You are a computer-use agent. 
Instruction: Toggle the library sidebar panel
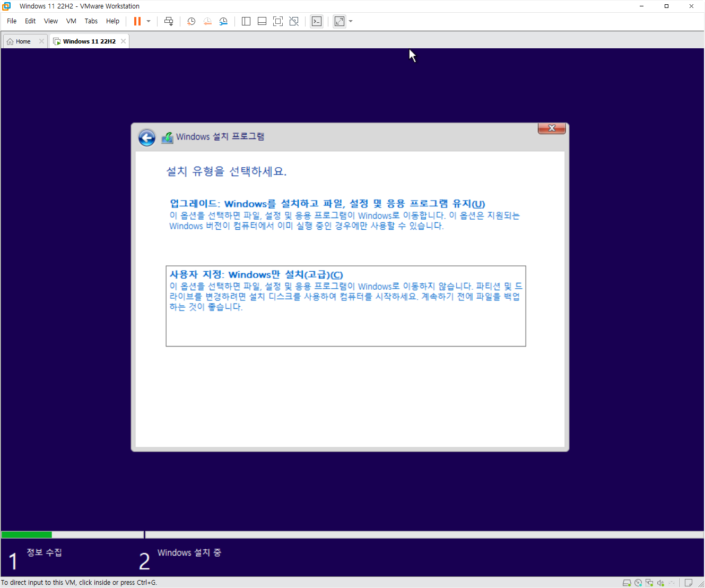point(246,21)
